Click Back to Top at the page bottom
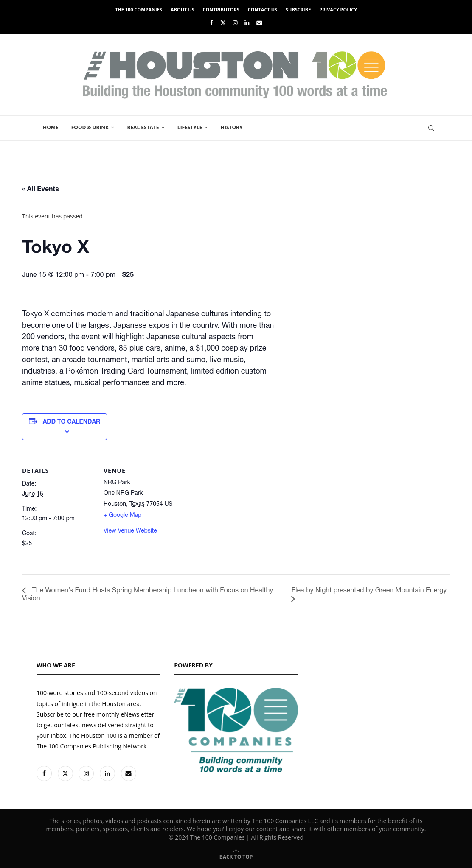472x868 pixels. (x=236, y=854)
